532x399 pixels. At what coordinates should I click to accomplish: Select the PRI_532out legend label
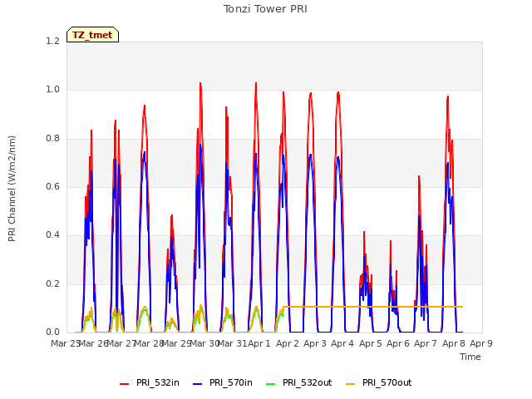[x=308, y=382]
